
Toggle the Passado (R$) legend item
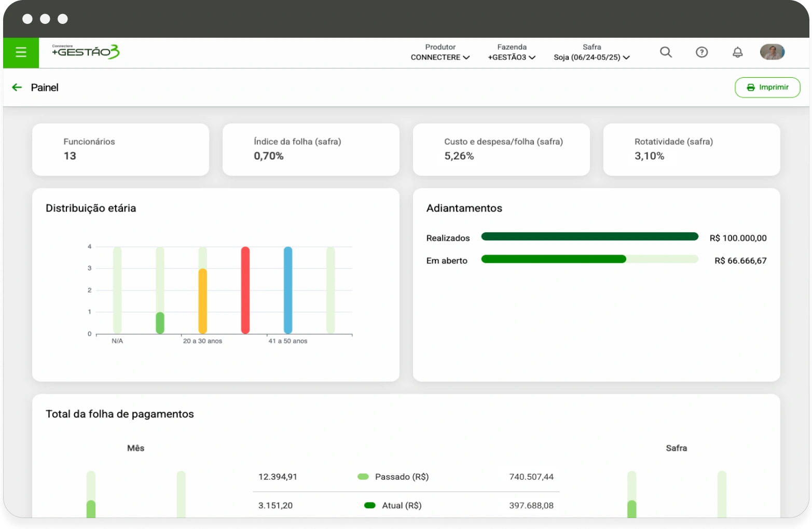pyautogui.click(x=394, y=477)
